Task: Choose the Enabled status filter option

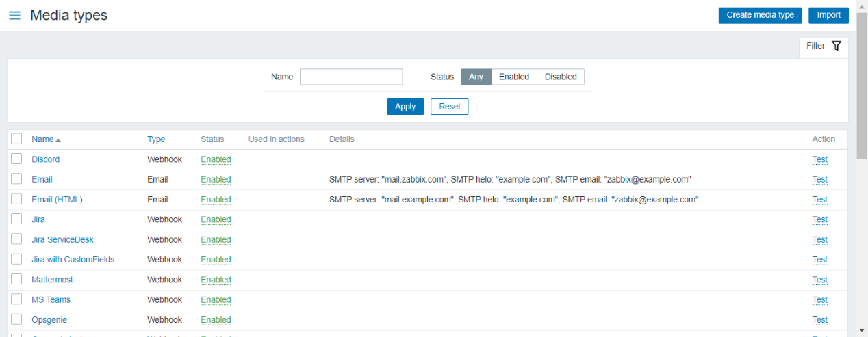Action: click(513, 77)
